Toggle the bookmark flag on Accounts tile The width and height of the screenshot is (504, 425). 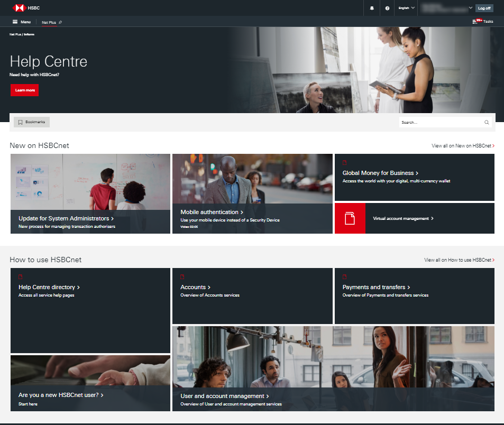[182, 276]
